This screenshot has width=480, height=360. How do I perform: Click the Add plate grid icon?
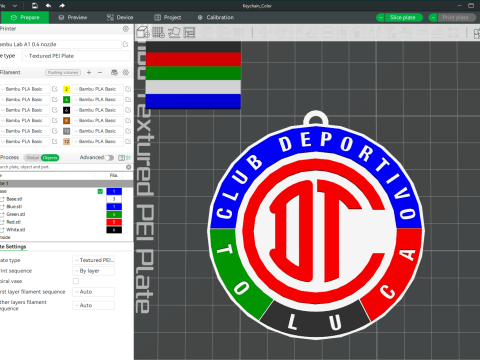tap(158, 32)
